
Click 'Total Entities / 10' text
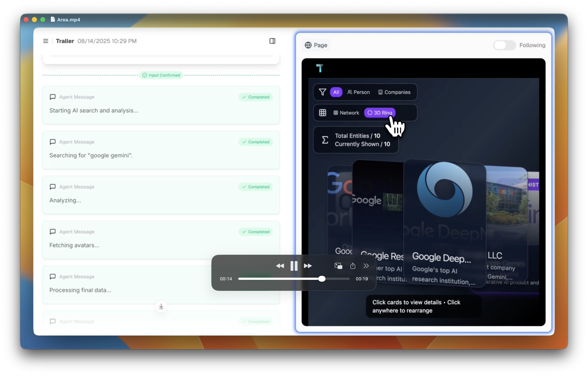point(358,136)
